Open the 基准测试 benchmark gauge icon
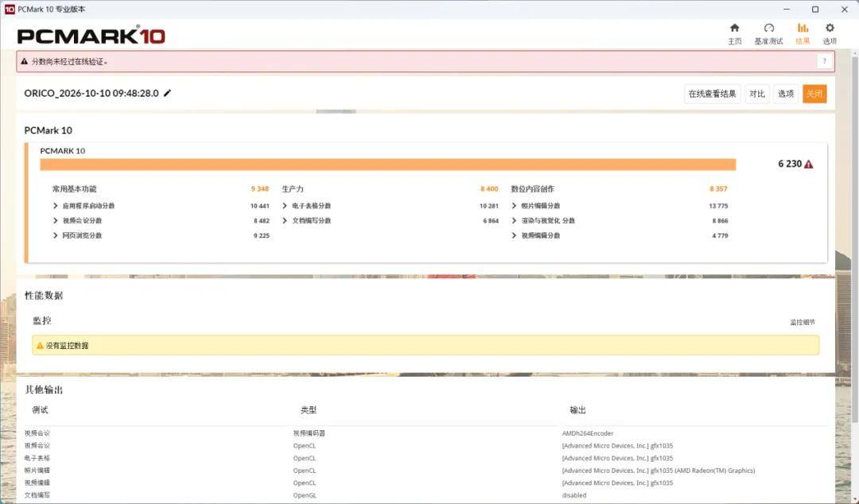The height and width of the screenshot is (504, 859). 768,28
